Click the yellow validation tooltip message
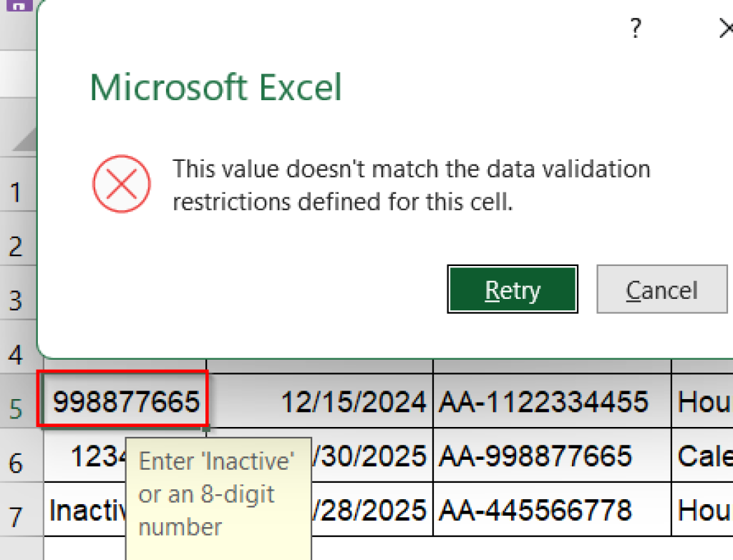 [218, 493]
